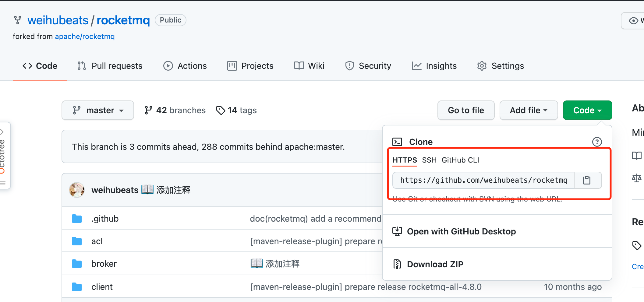Open the Actions tab

(185, 66)
